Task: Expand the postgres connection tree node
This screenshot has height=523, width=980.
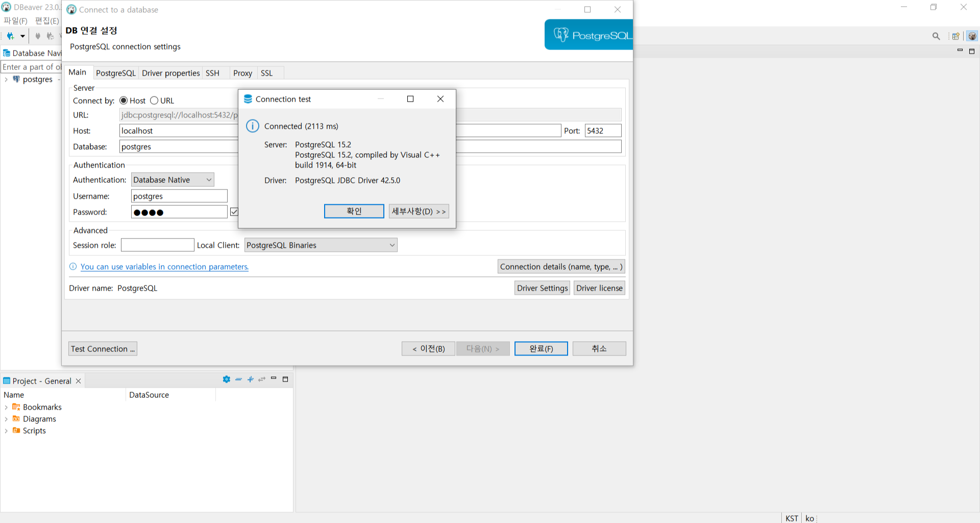Action: [6, 79]
